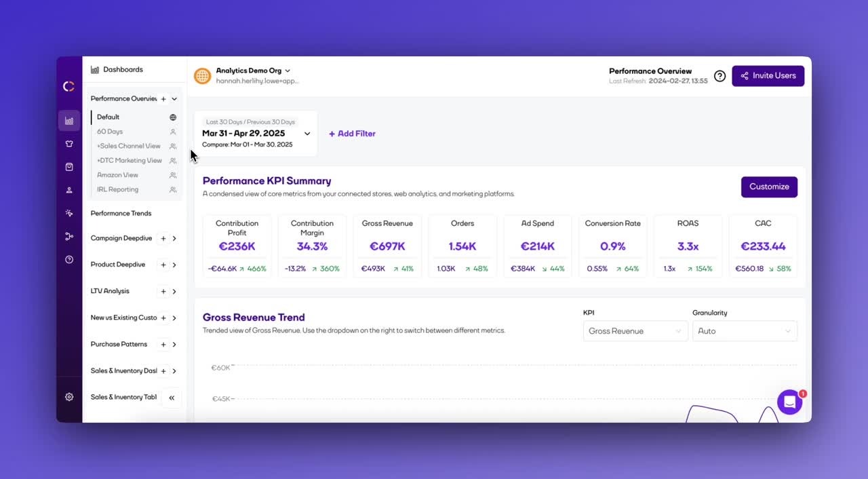Add a view to LTV Analysis with plus
This screenshot has width=868, height=479.
point(163,292)
